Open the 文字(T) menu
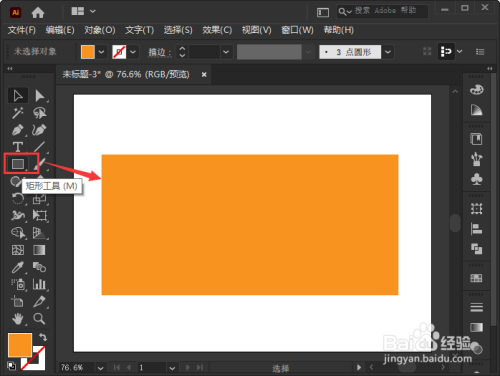 pos(139,30)
